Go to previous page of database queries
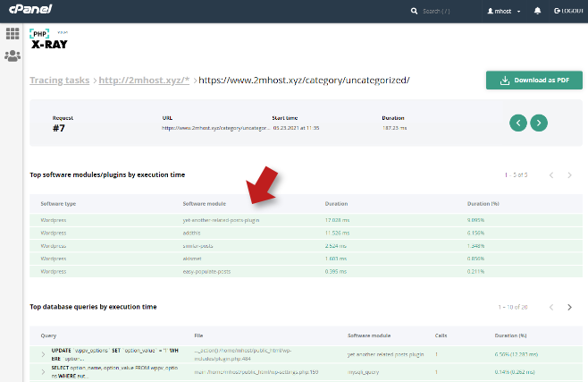The width and height of the screenshot is (588, 382). coord(551,307)
